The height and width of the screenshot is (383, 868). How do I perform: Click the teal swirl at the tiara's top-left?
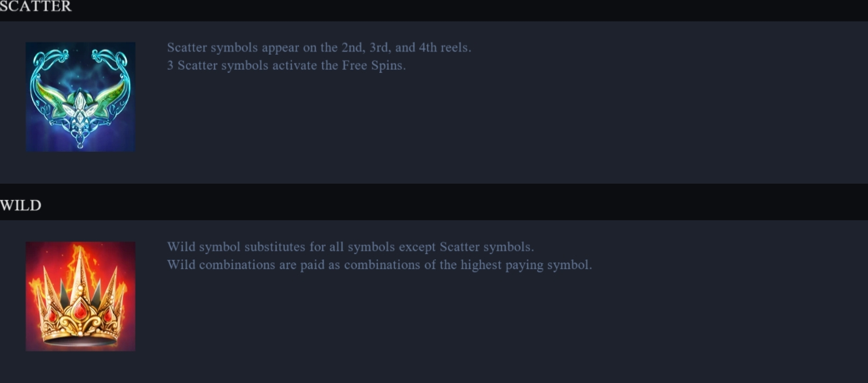point(42,63)
